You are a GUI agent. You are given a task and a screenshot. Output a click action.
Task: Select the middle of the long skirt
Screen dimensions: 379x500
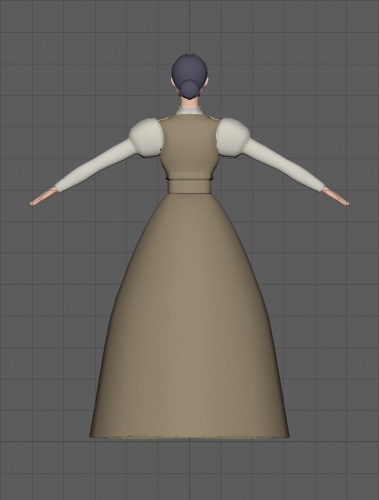[189, 313]
